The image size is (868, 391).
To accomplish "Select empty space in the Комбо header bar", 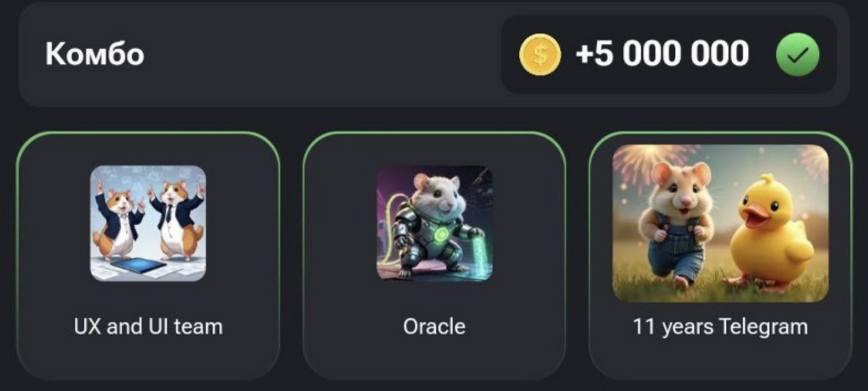I will click(321, 55).
